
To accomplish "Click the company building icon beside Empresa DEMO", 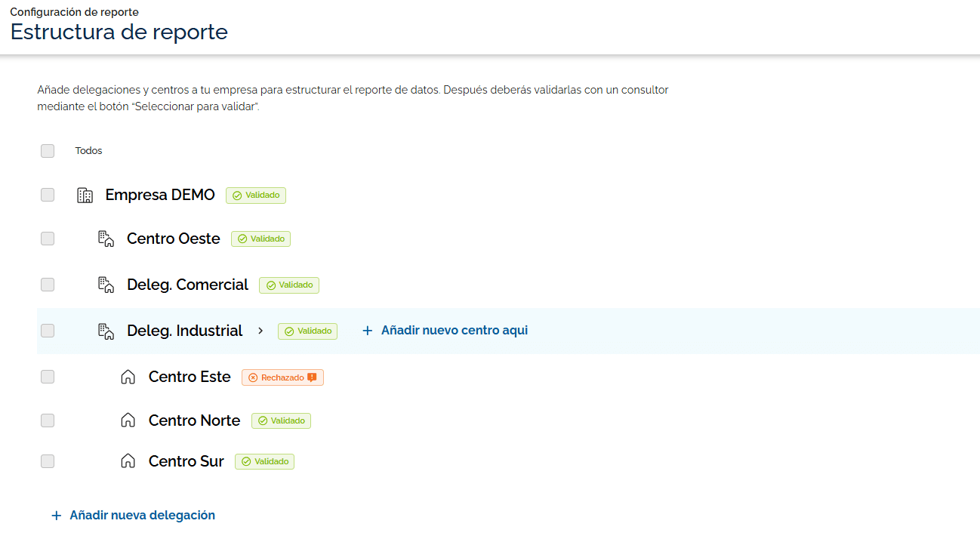I will [x=85, y=196].
